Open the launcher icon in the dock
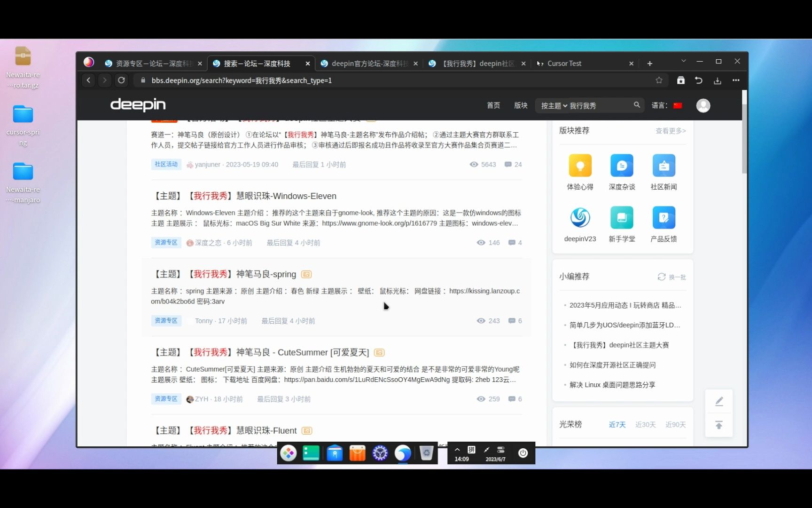Screen dimensions: 812x508 point(289,453)
